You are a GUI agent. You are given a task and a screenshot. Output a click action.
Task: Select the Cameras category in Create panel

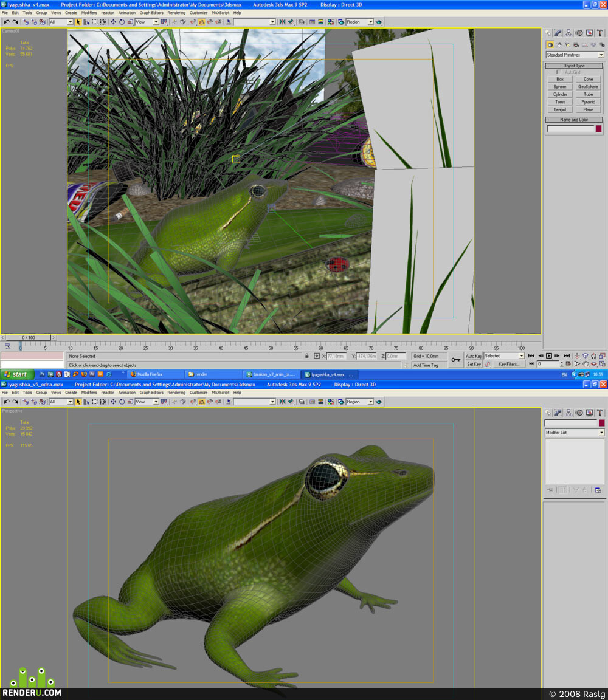pyautogui.click(x=576, y=44)
